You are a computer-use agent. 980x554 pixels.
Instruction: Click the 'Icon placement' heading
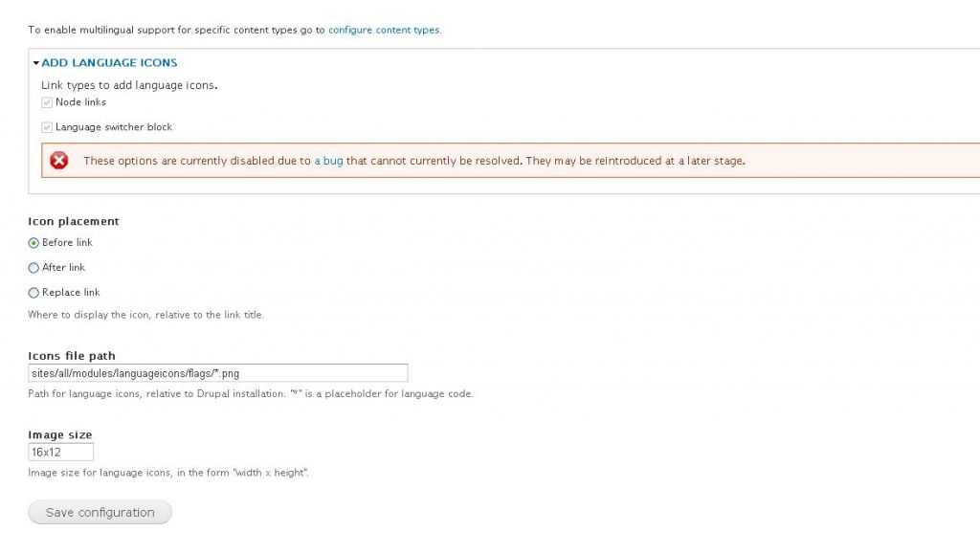point(74,222)
